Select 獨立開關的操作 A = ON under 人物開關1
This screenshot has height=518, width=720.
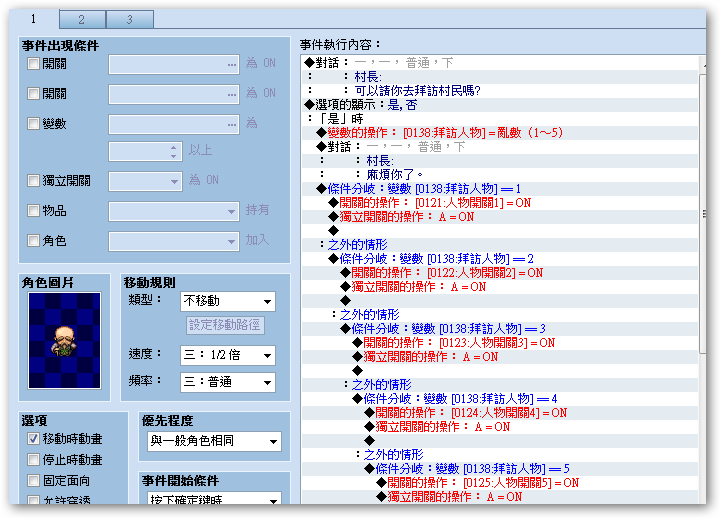[x=500, y=217]
